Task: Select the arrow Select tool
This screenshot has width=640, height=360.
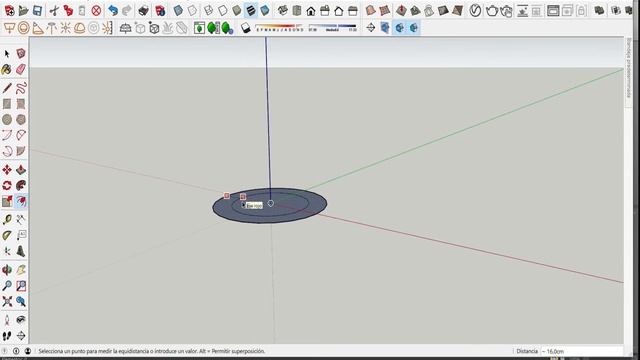Action: (7, 54)
